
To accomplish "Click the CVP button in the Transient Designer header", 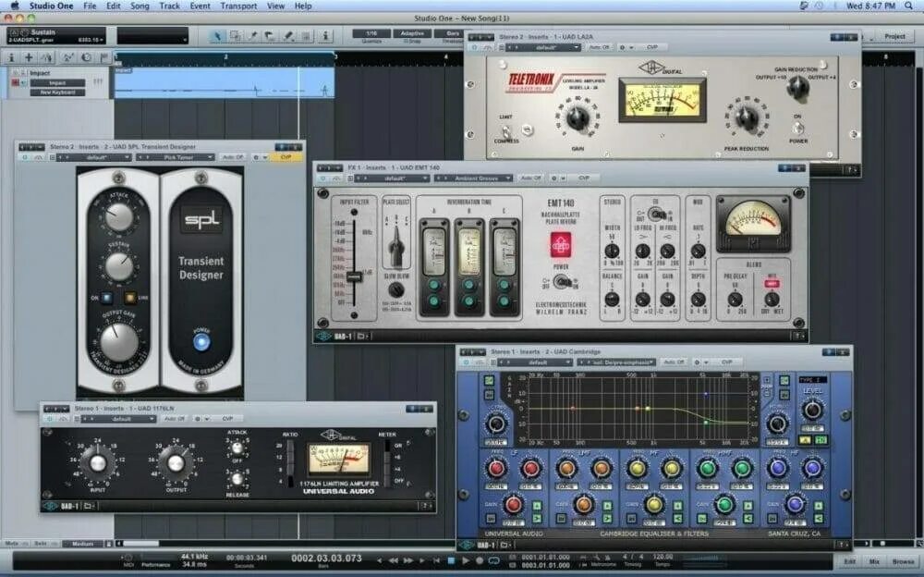I will (x=286, y=157).
